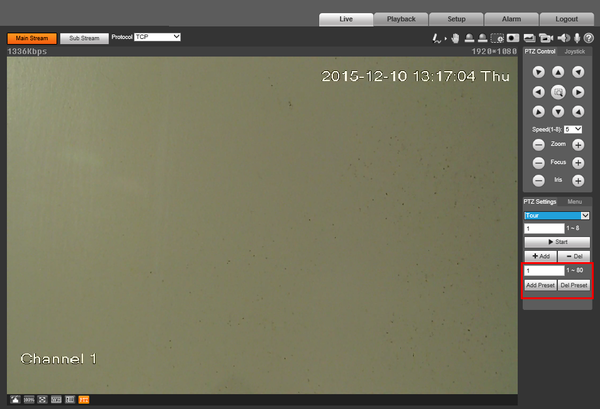Screen dimensions: 600x409
Task: Close iris with the minus beside Iris
Action: point(538,181)
